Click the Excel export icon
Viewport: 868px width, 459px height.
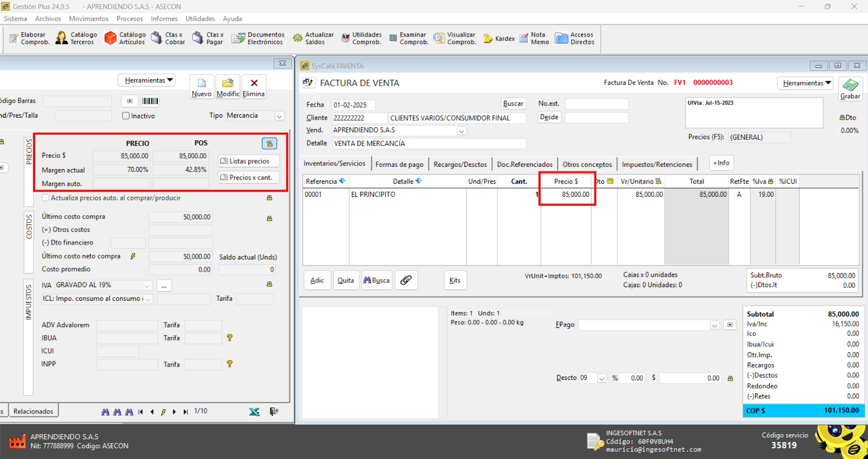coord(254,412)
